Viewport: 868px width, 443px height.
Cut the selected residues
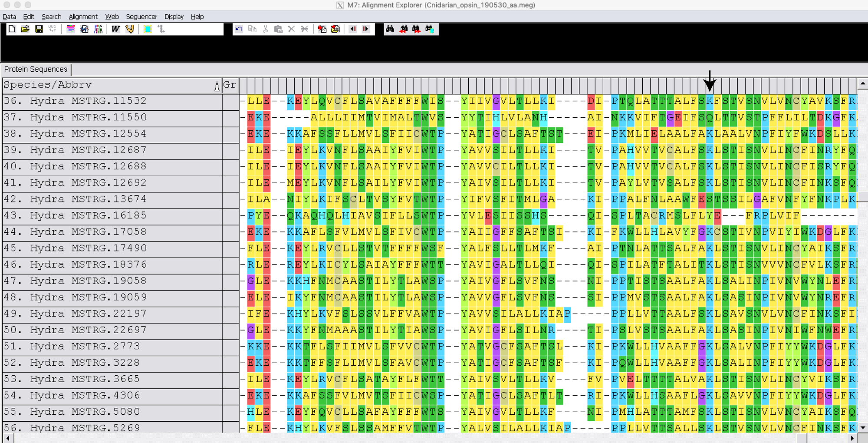coord(265,29)
